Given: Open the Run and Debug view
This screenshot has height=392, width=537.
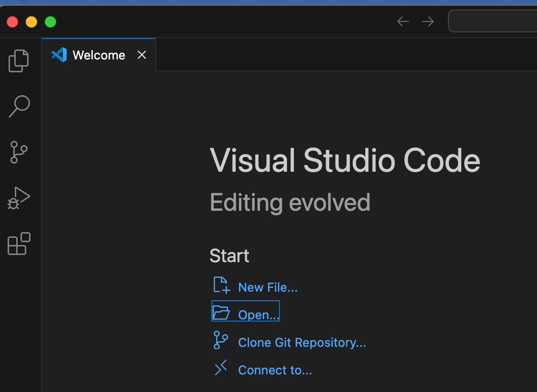Looking at the screenshot, I should (x=19, y=198).
